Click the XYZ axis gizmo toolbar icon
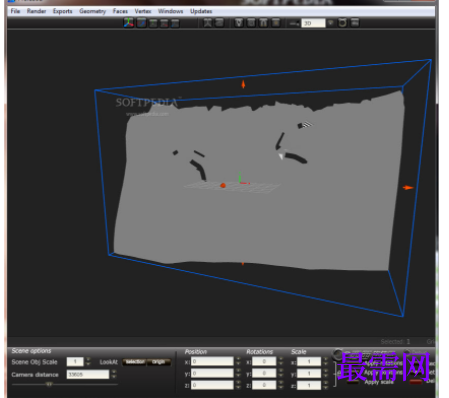 coord(129,23)
